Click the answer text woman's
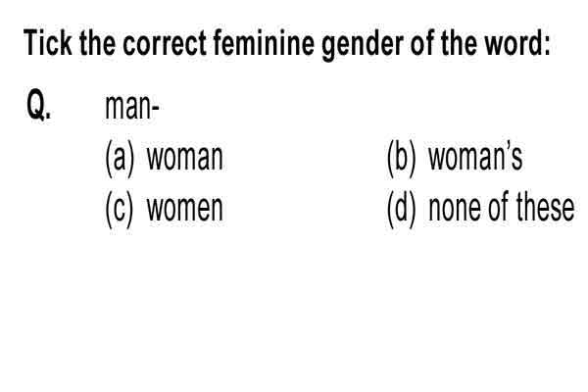 pos(475,158)
